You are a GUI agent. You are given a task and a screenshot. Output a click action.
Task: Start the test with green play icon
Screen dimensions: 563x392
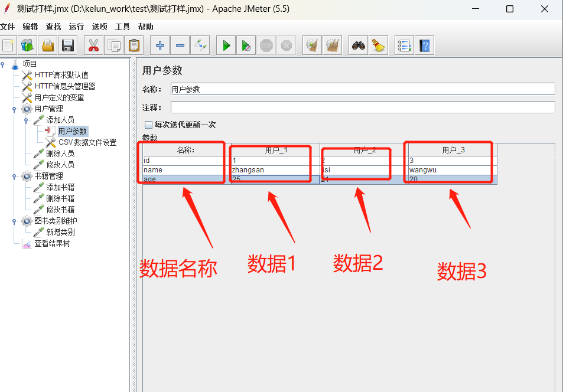[x=226, y=45]
